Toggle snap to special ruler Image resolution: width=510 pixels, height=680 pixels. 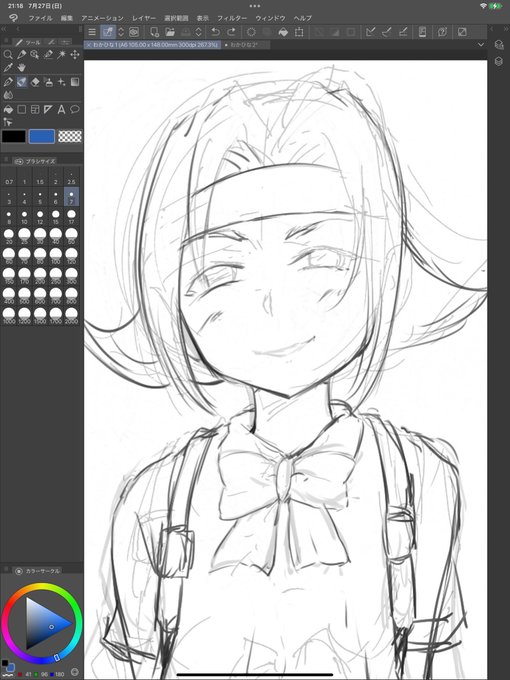pos(386,32)
